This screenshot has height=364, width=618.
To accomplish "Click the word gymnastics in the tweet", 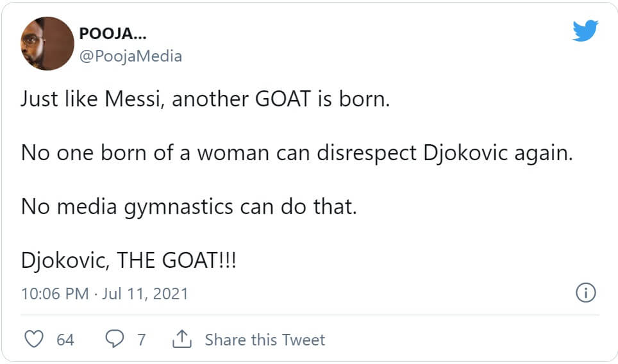I will click(174, 207).
